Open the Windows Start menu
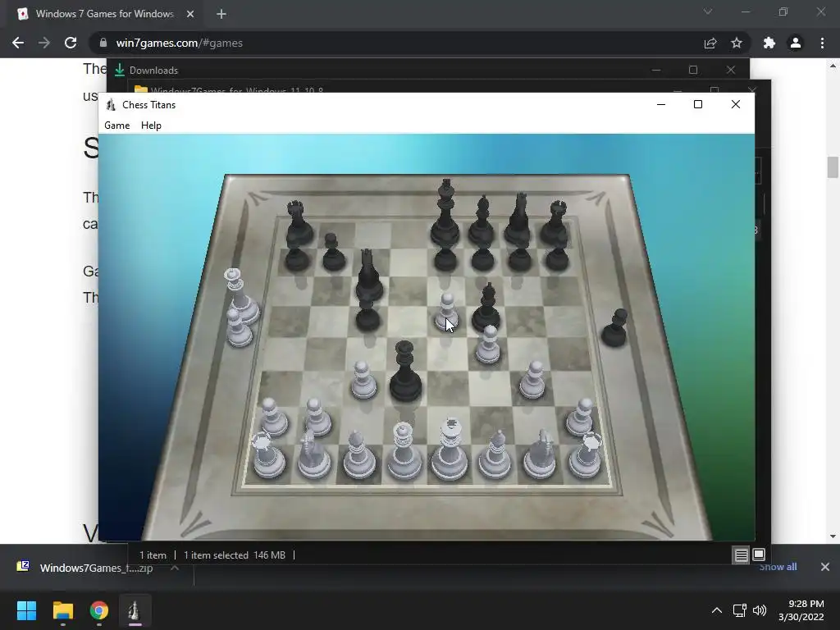This screenshot has width=840, height=630. [26, 610]
